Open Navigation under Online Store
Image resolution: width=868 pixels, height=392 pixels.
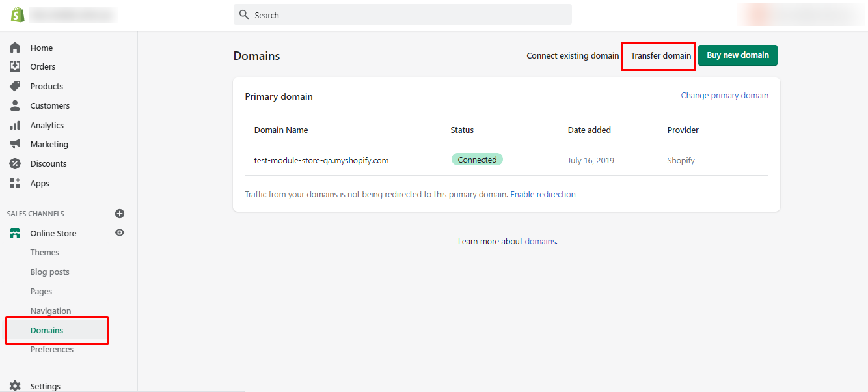pos(51,311)
